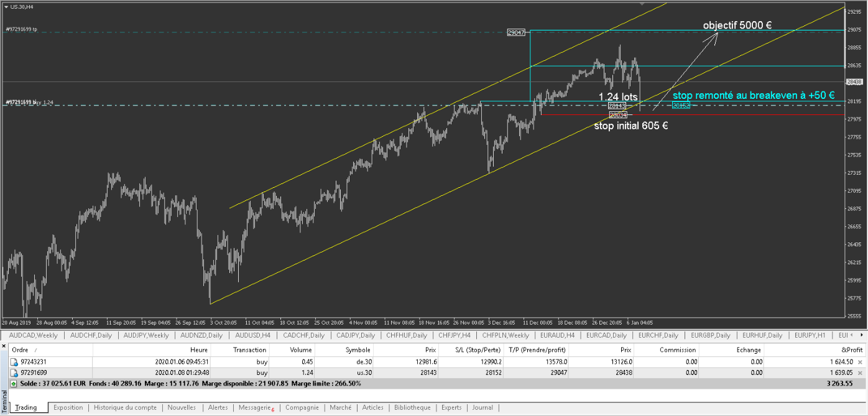Sort by the Symbole column header
Screen dimensions: 868x416
tap(344, 350)
